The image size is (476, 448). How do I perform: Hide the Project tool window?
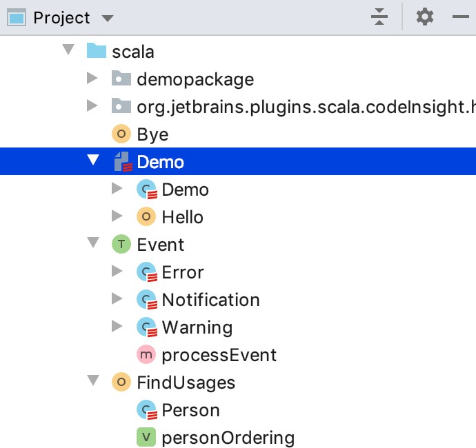click(x=461, y=17)
